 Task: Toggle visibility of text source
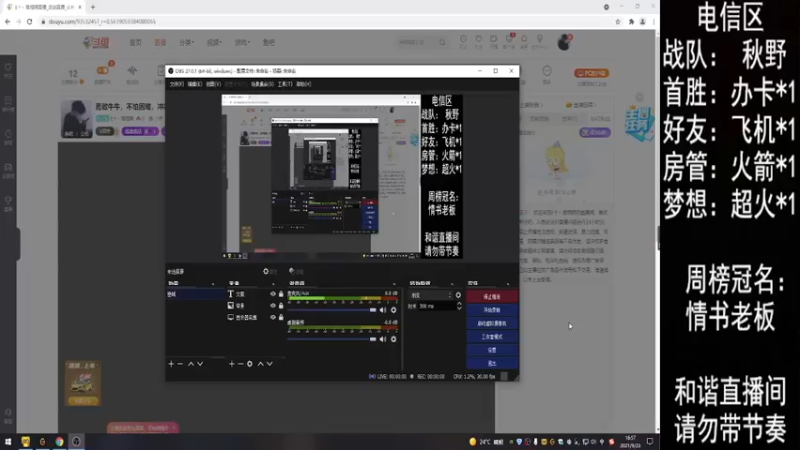coord(272,294)
